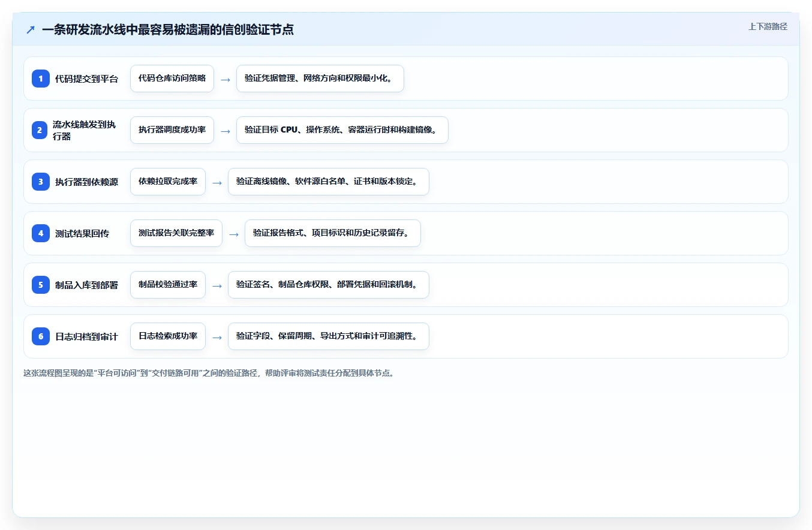This screenshot has height=530, width=812.
Task: Select the 执行器到依赖源 step label
Action: [x=86, y=182]
